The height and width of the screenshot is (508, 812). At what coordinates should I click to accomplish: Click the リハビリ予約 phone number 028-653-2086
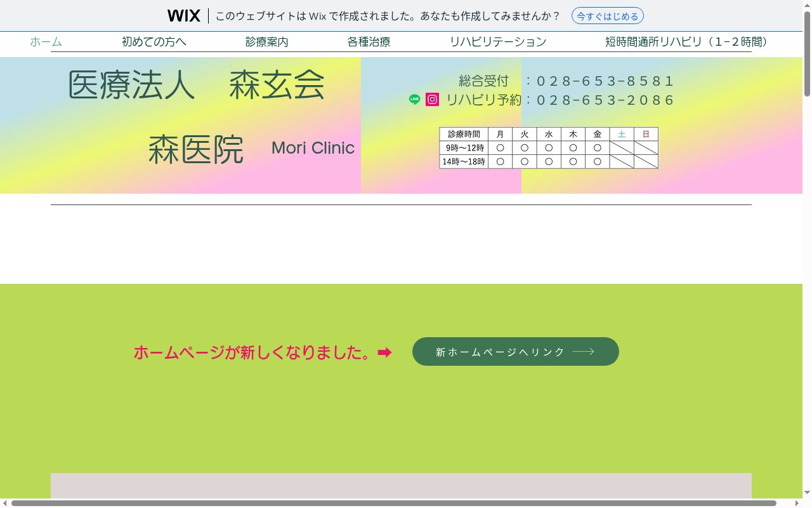coord(605,100)
